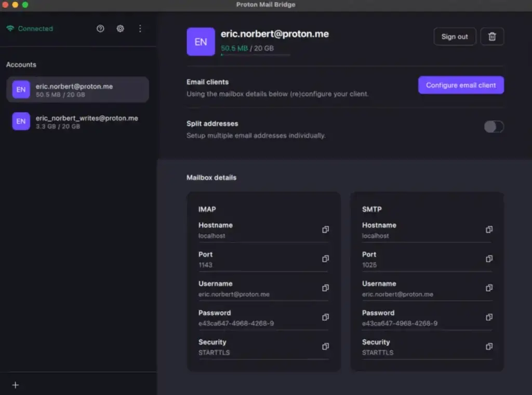This screenshot has height=395, width=532.
Task: Copy the SMTP Password
Action: pos(489,317)
